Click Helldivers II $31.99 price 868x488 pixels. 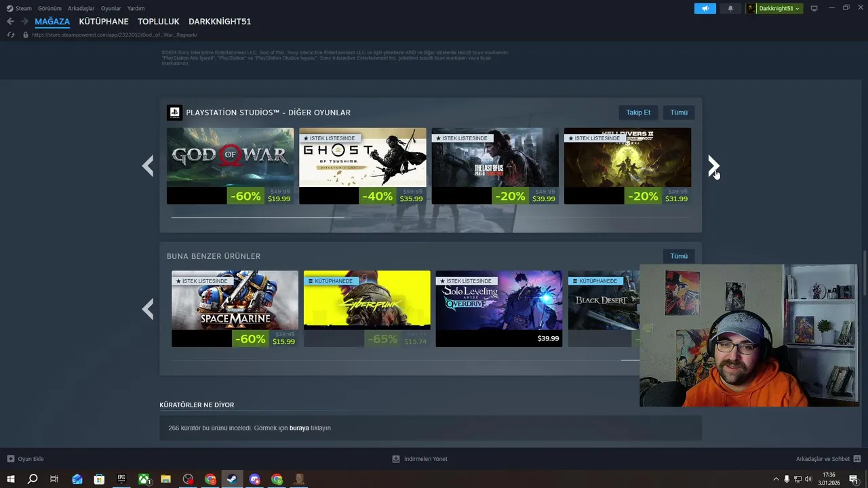pos(676,199)
